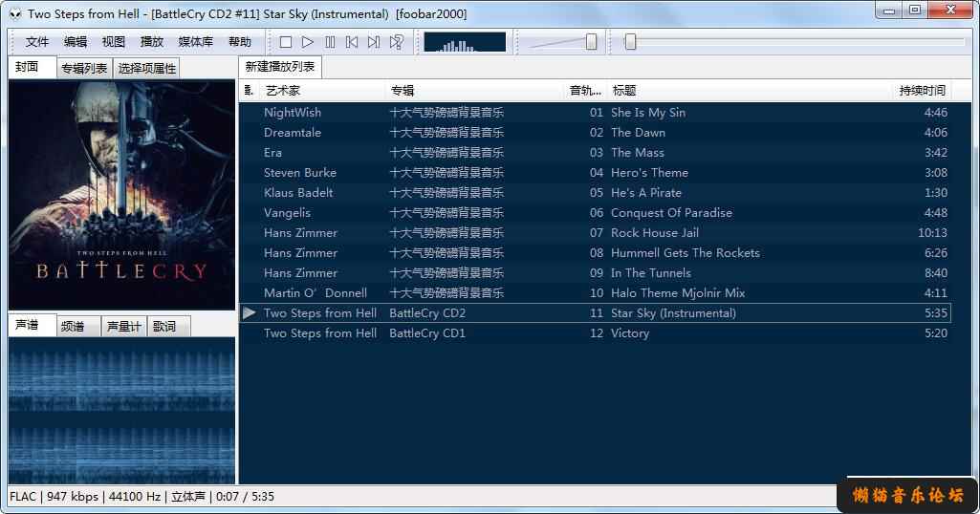Click album BattleCry CD2 cell
The width and height of the screenshot is (980, 514).
pos(427,313)
